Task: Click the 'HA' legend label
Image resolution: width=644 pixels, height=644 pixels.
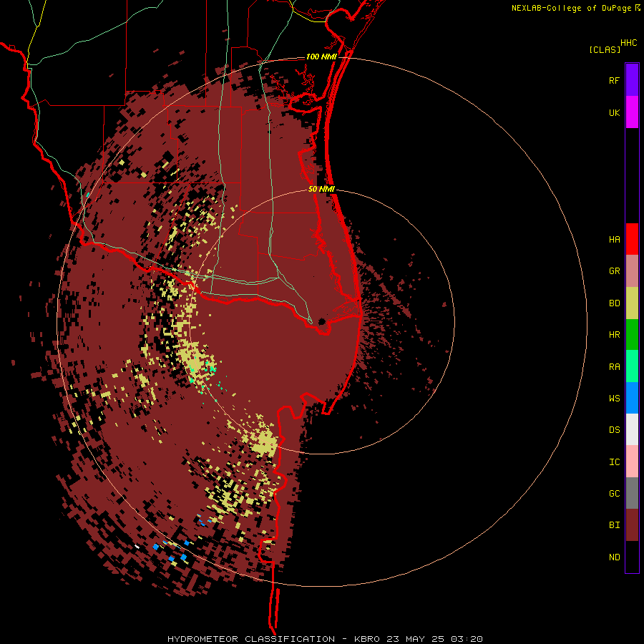Action: point(614,240)
